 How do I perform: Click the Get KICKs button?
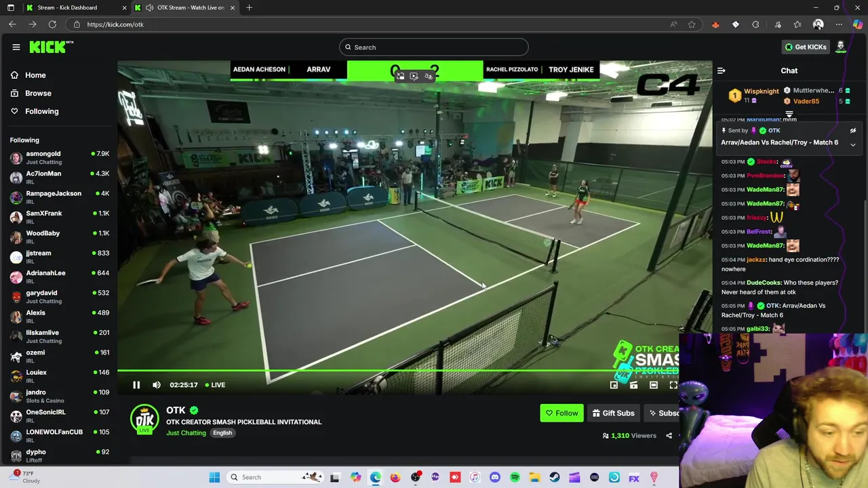[x=806, y=47]
